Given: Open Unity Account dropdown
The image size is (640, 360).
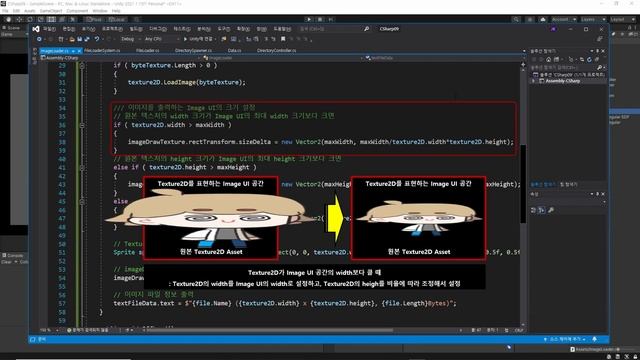Looking at the screenshot, I should click(x=564, y=19).
